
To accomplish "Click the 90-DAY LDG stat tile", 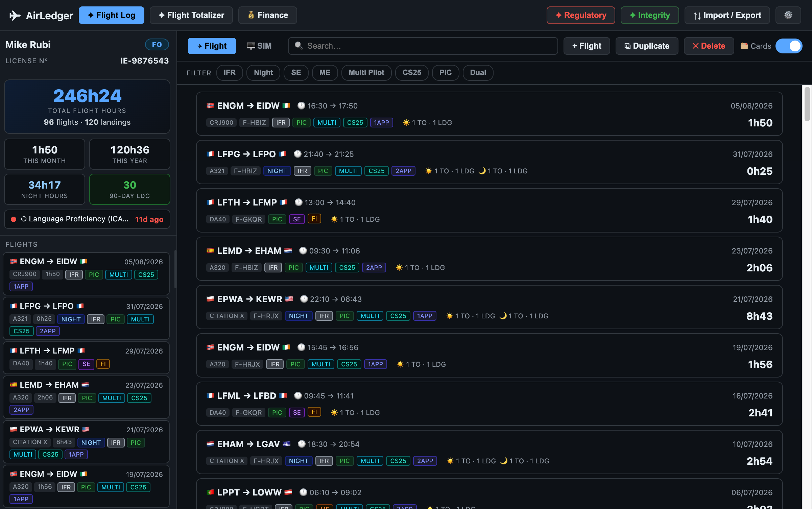I will [x=130, y=189].
